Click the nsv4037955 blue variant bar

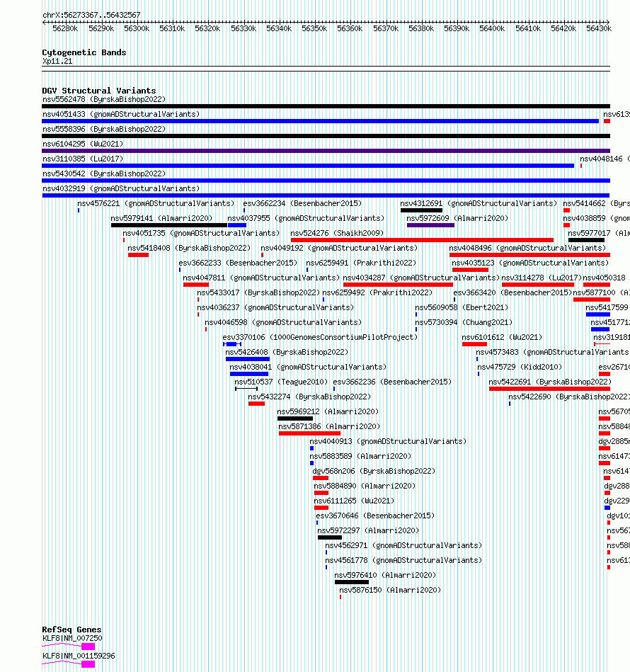point(237,225)
